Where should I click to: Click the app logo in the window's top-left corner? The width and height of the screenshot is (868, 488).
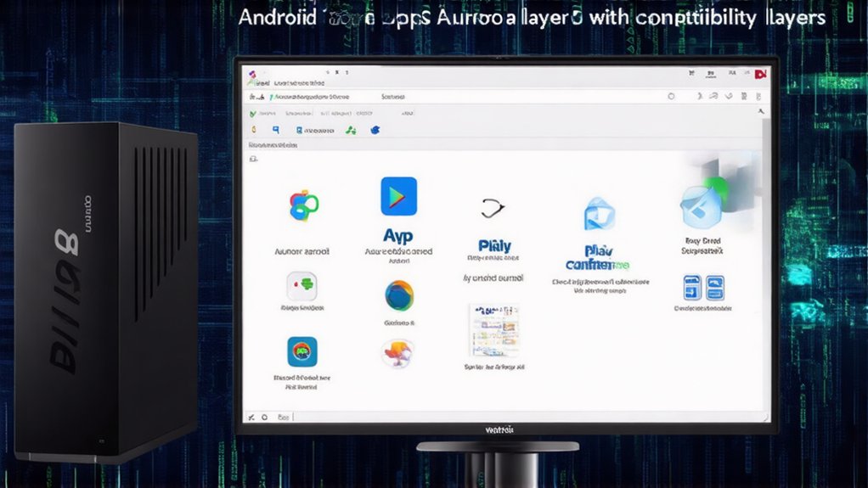pyautogui.click(x=252, y=74)
